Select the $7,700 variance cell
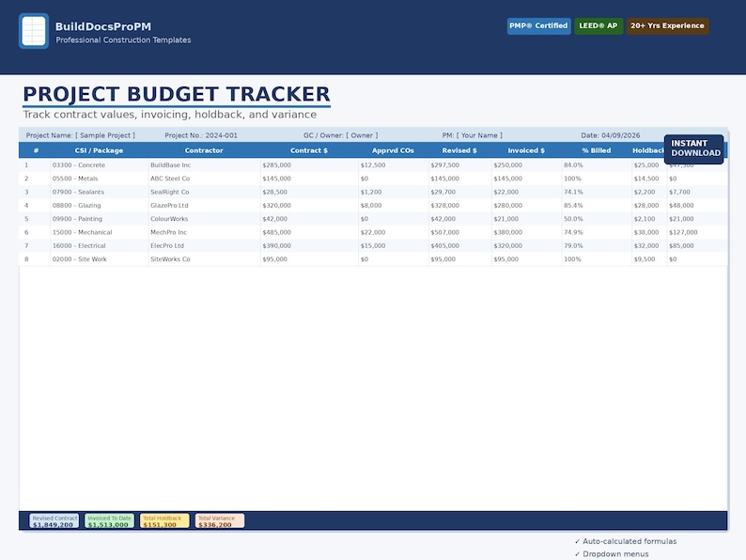The width and height of the screenshot is (746, 560). point(697,192)
